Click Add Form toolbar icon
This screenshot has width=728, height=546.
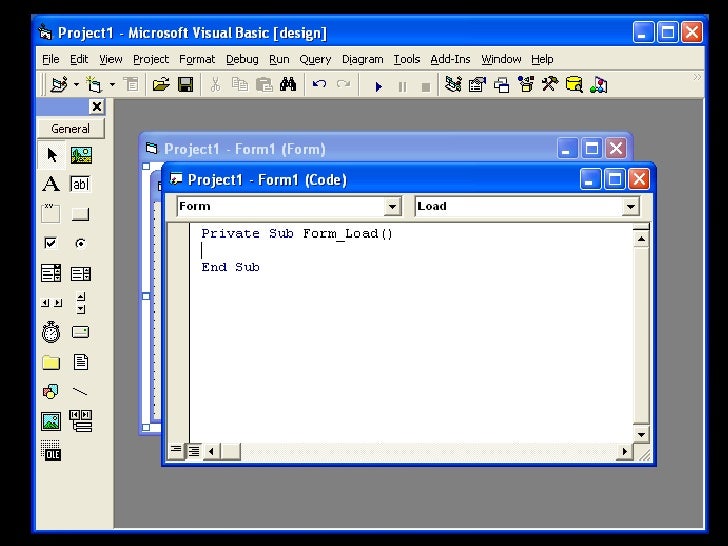click(x=94, y=85)
